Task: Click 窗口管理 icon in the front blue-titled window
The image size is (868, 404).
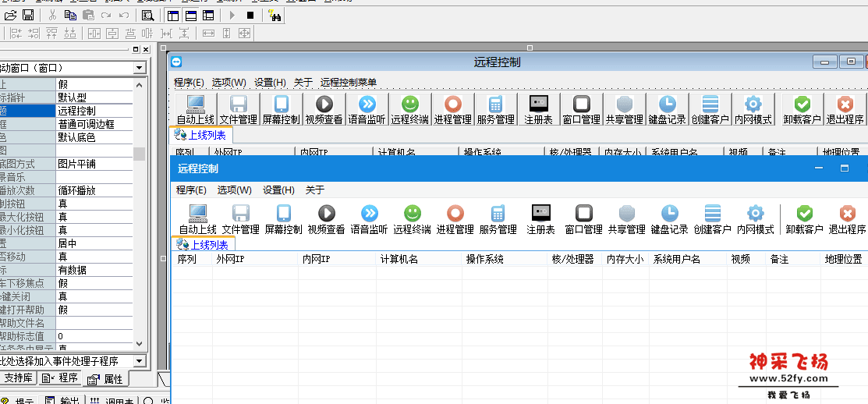Action: click(x=584, y=214)
